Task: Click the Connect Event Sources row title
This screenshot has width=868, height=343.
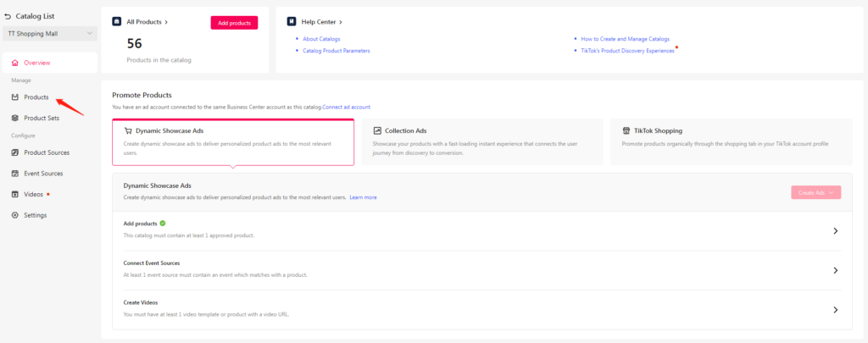Action: pos(152,263)
